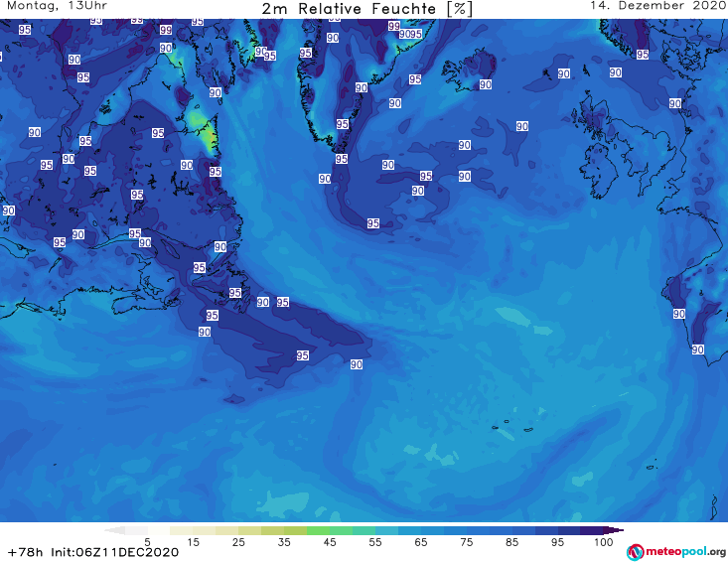Click the legend value '85'
The width and height of the screenshot is (728, 562).
pyautogui.click(x=511, y=542)
